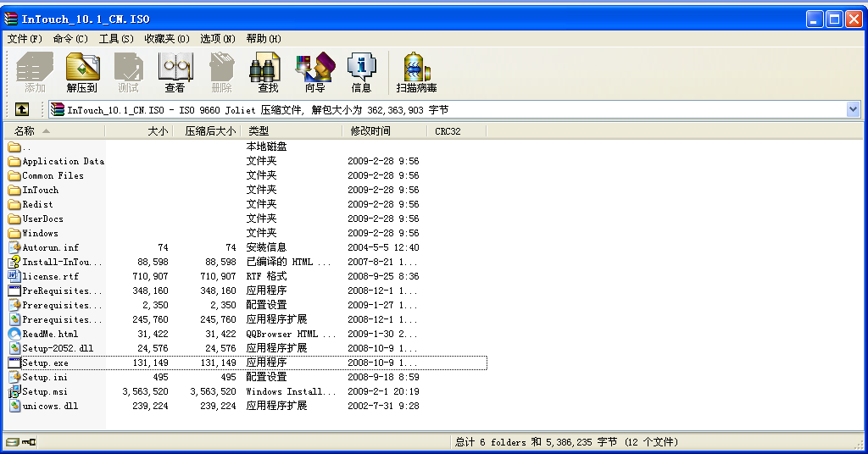Select the Setup.msi file
Screen dimensions: 868x454
[x=44, y=391]
